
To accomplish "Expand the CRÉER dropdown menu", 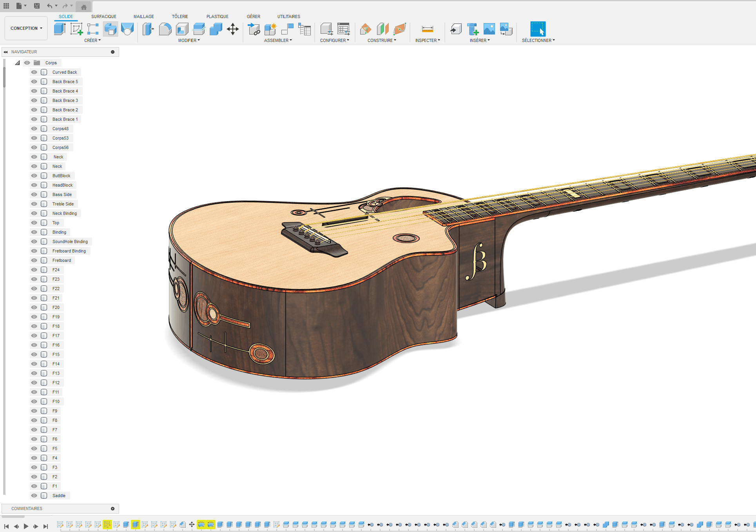I will (x=92, y=40).
